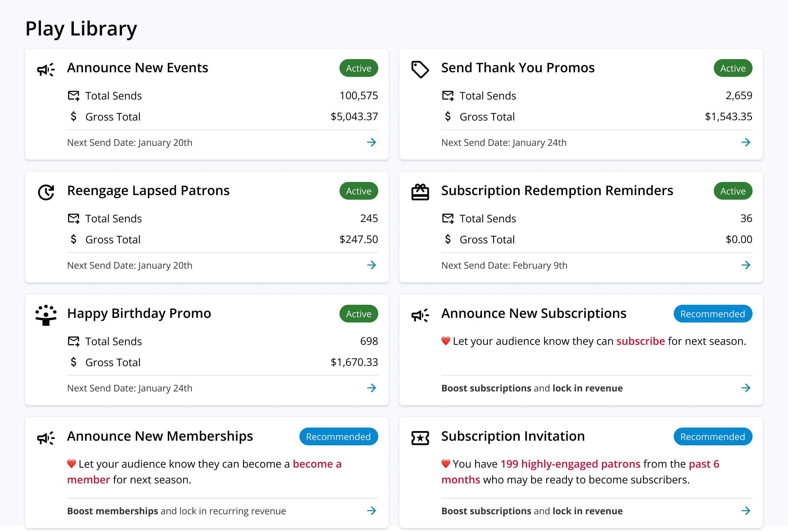The width and height of the screenshot is (788, 532).
Task: Select the Subscription Redemption Reminders title
Action: [557, 190]
